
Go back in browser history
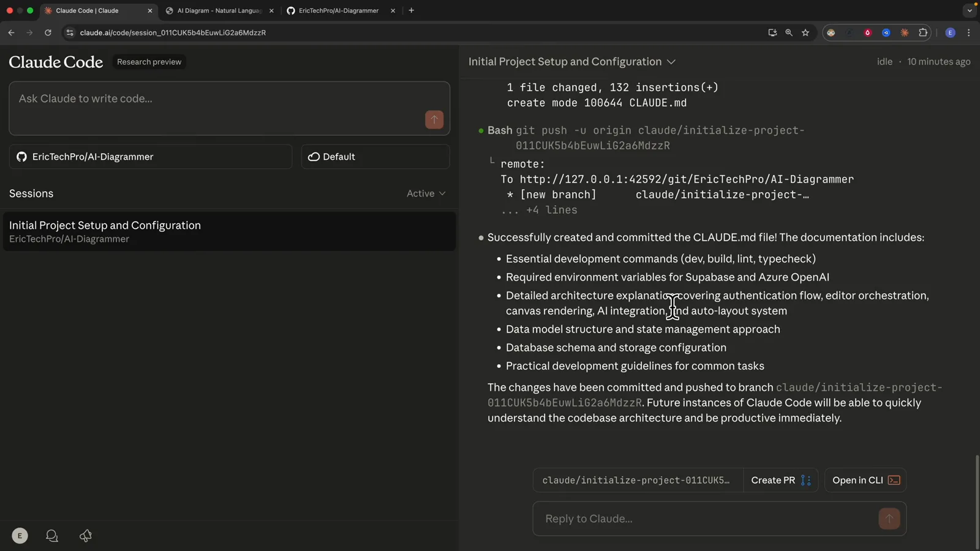[11, 32]
